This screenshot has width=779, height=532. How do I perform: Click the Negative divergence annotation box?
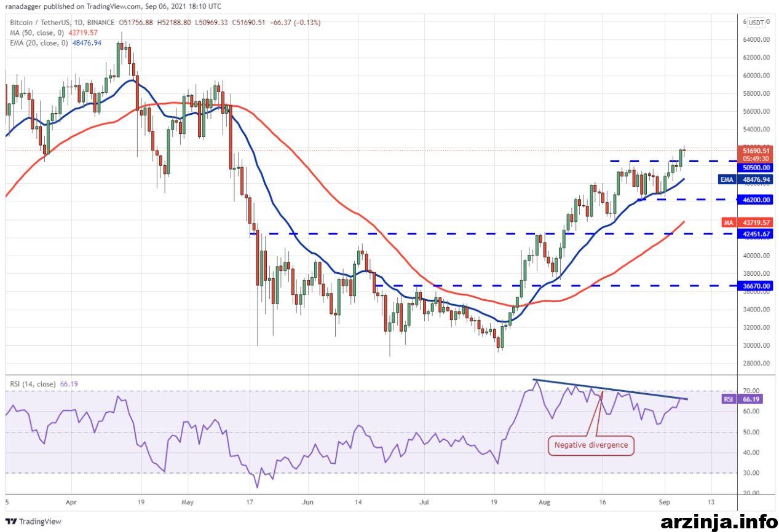coord(591,445)
